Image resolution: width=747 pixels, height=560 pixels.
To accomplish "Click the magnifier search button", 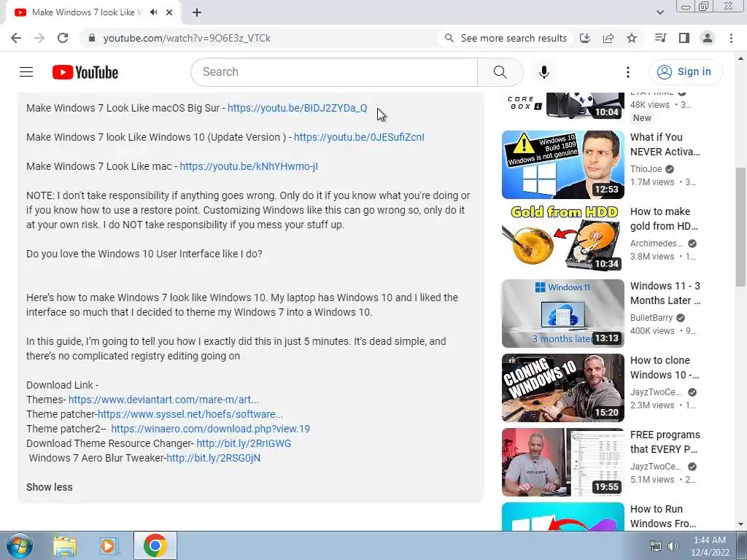I will pyautogui.click(x=500, y=72).
